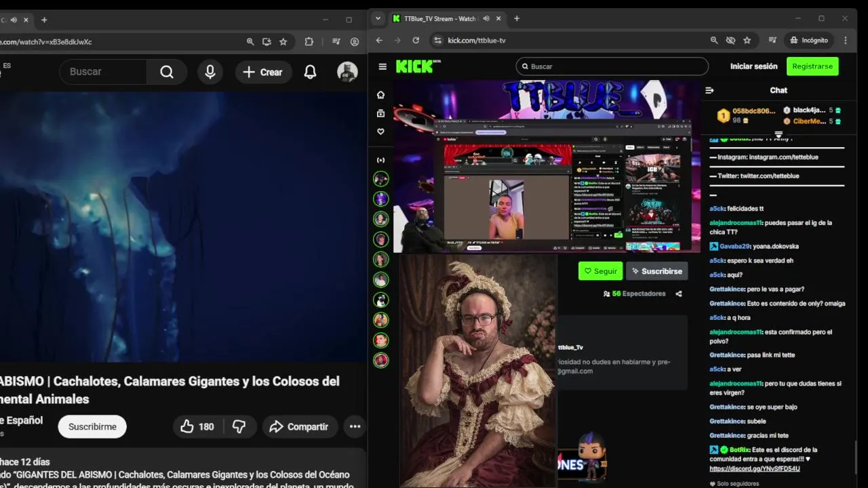Click Iniciar sesión on Kick
The height and width of the screenshot is (488, 868).
[x=753, y=66]
